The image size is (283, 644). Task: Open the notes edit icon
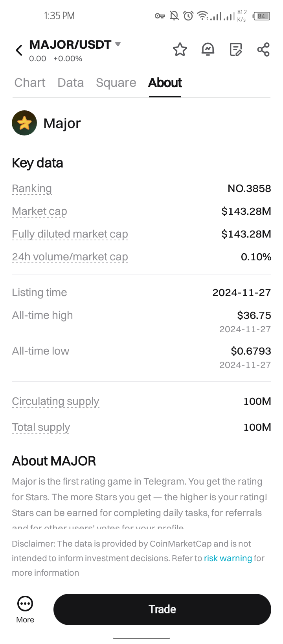[236, 49]
